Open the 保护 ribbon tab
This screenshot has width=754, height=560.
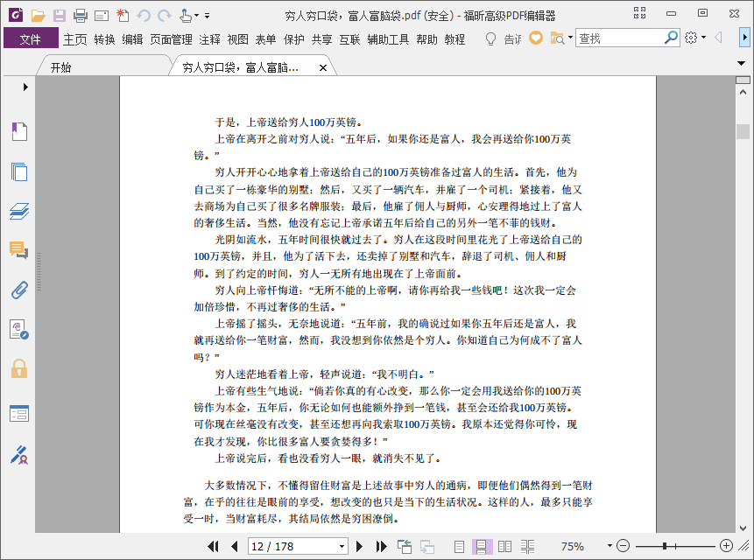coord(294,38)
